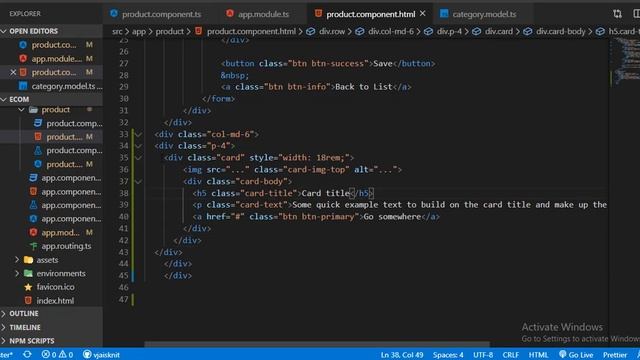Fold the card div at line 35
This screenshot has height=360, width=640.
pos(139,158)
